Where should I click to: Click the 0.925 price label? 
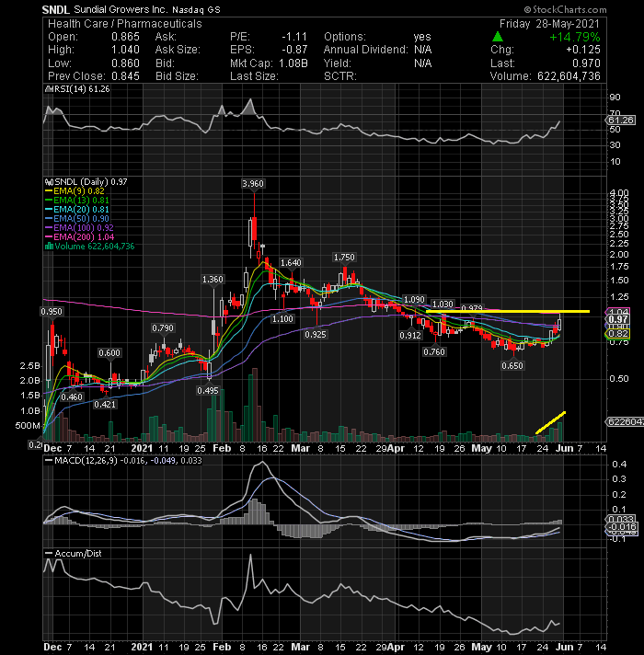coord(316,335)
